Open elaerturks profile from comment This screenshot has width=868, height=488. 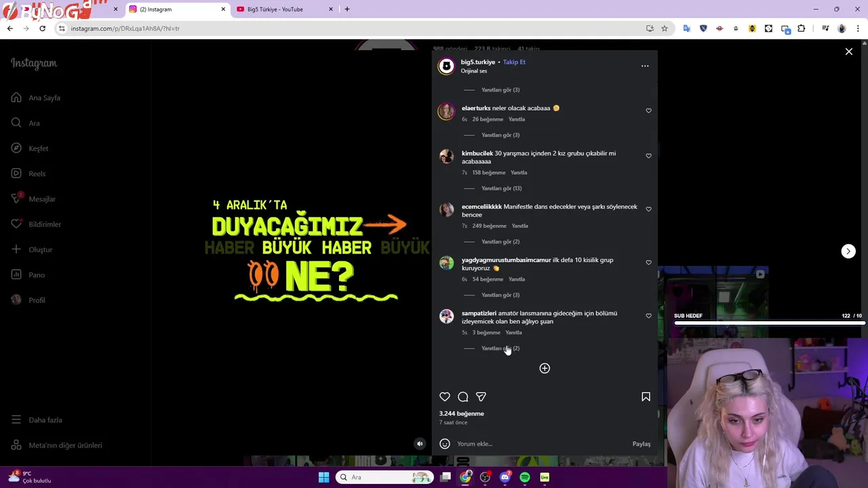coord(476,108)
